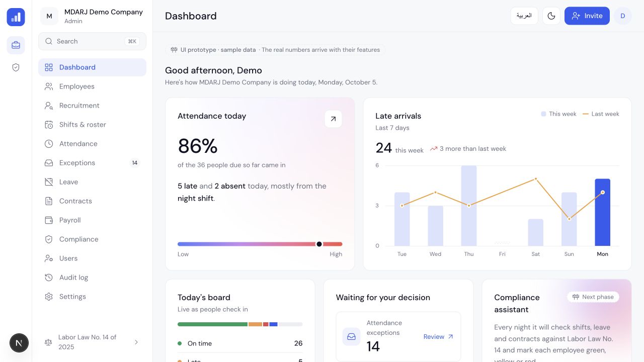
Task: Open the briefcase workspace icon in the rail
Action: pyautogui.click(x=16, y=45)
